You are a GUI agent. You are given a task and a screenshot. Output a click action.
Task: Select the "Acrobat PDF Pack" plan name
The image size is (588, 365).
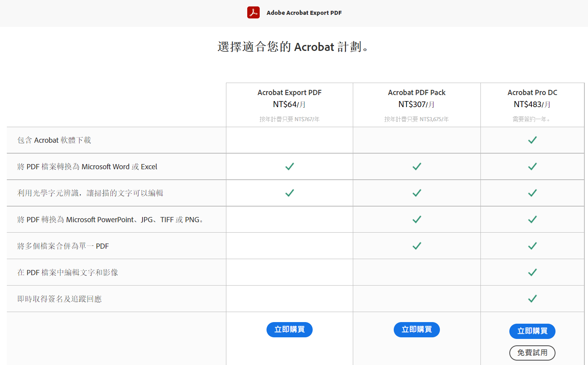click(417, 93)
